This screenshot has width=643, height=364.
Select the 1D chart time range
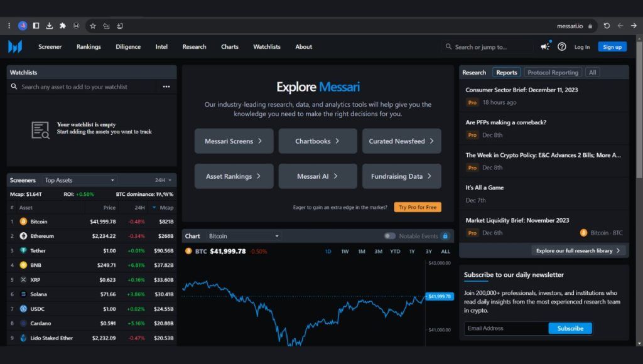click(x=328, y=251)
